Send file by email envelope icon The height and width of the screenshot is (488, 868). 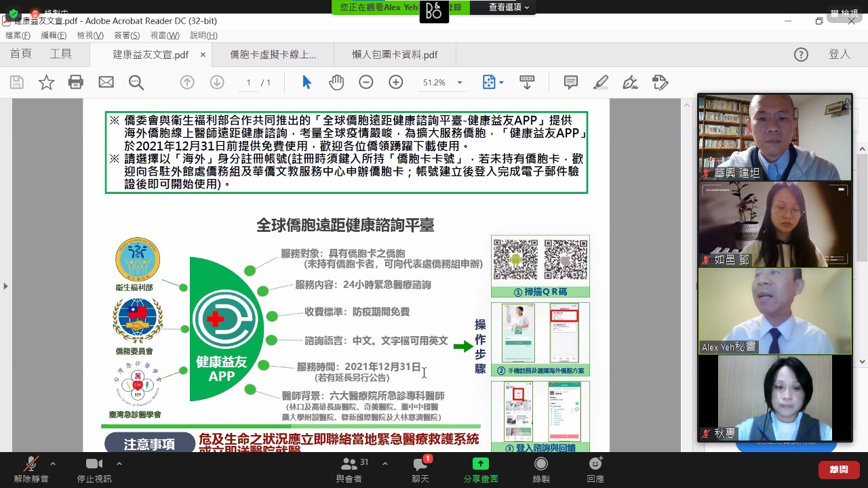coord(106,83)
